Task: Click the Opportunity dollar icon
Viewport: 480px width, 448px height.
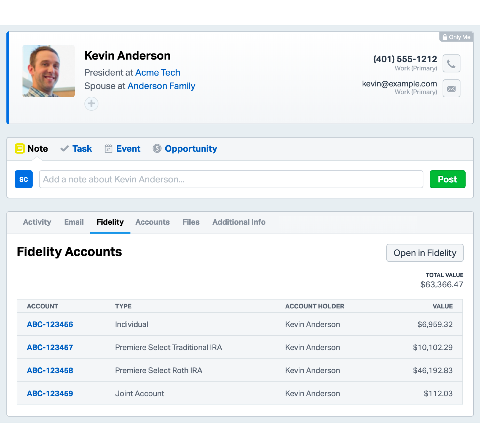Action: [157, 148]
